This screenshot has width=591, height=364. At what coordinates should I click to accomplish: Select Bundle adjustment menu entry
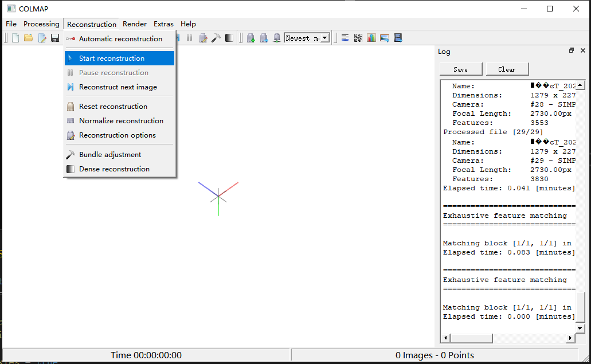[x=119, y=155]
